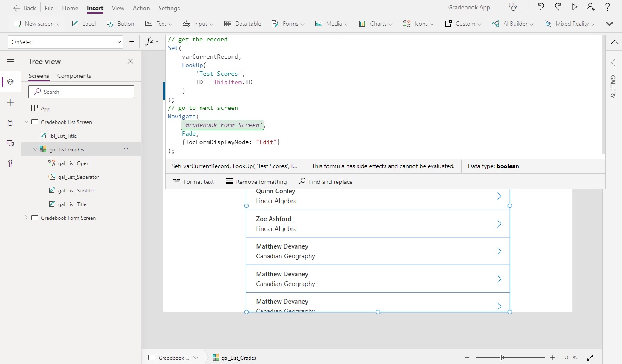Preview the app with the play icon
This screenshot has width=622, height=364.
tap(575, 7)
